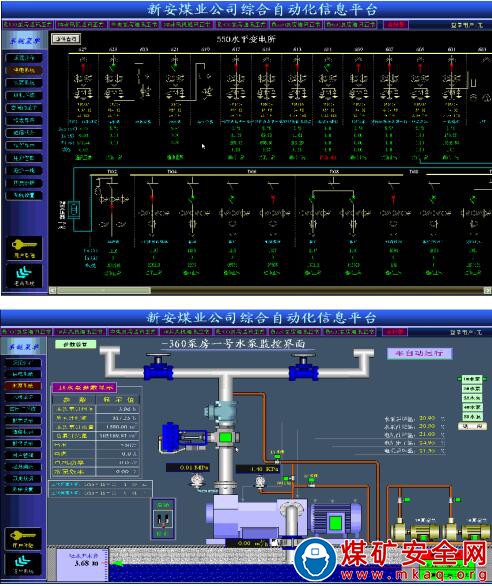This screenshot has width=492, height=586.
Task: Select 2# pump in pump selector list
Action: pos(472,389)
